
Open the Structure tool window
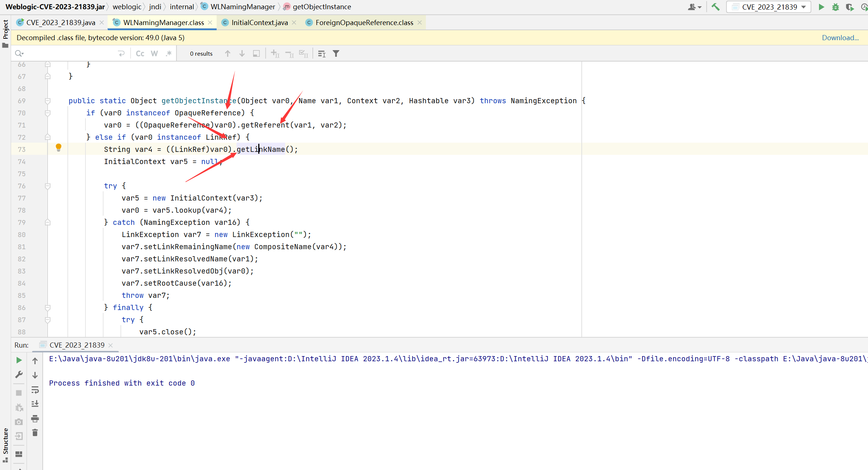coord(5,445)
